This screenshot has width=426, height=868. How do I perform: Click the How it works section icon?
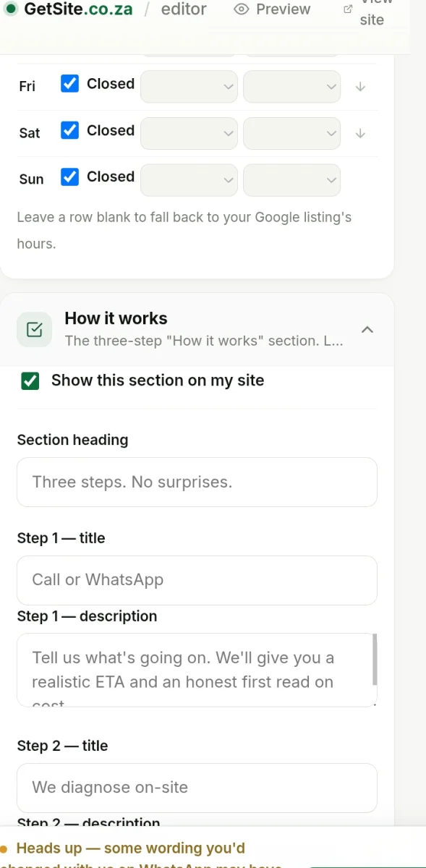point(34,330)
